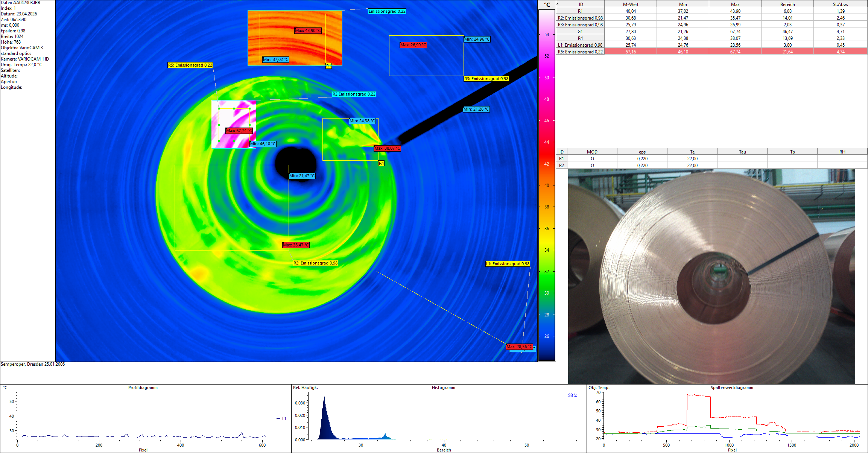Select the R4 row in the results table

pos(711,38)
